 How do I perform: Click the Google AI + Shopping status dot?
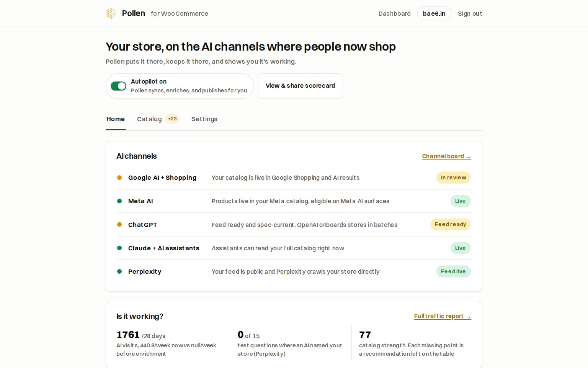(119, 177)
